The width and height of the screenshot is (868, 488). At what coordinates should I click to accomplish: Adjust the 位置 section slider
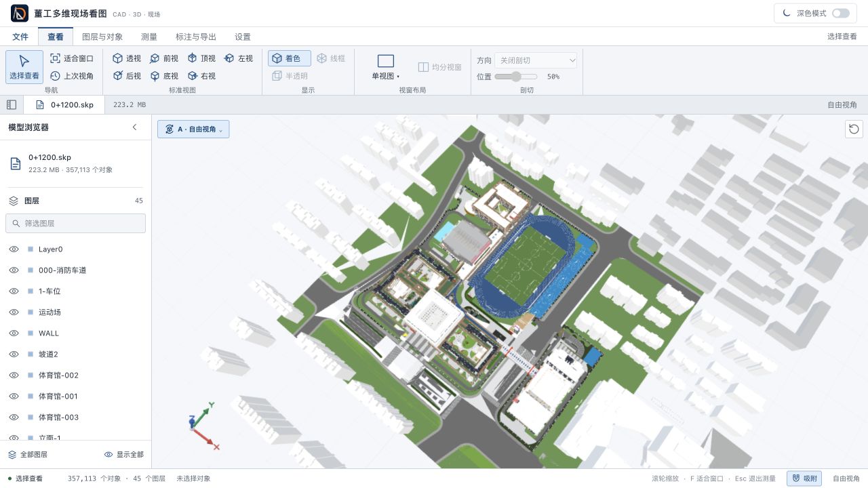coord(516,77)
